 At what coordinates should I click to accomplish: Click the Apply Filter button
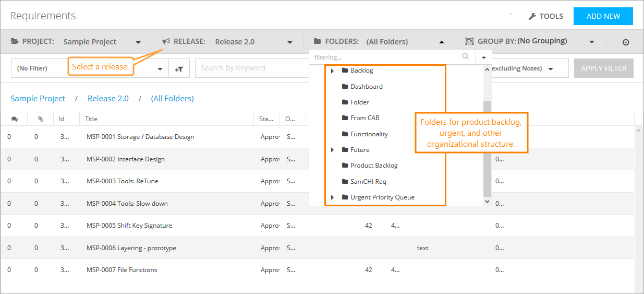(x=603, y=68)
